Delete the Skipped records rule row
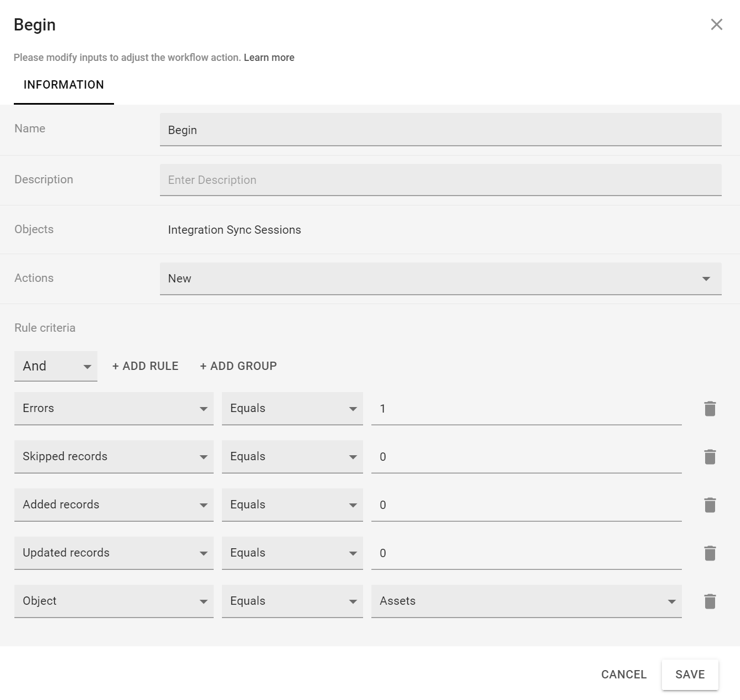Viewport: 740px width, 700px height. pos(710,457)
